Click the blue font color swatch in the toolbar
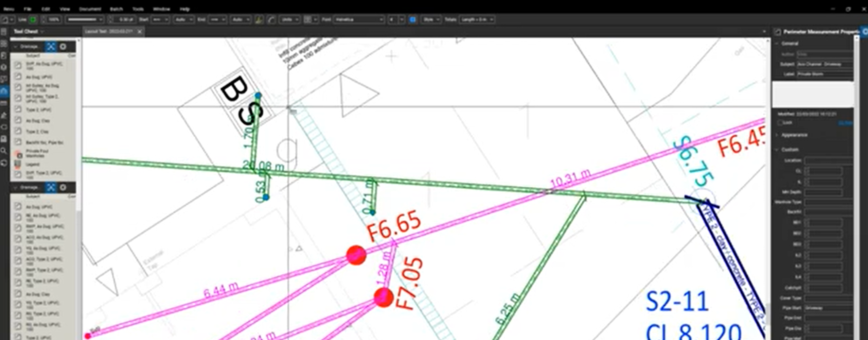 tap(412, 20)
